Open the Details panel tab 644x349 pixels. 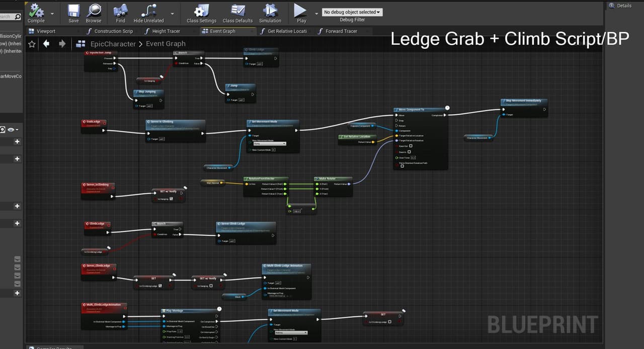click(620, 6)
